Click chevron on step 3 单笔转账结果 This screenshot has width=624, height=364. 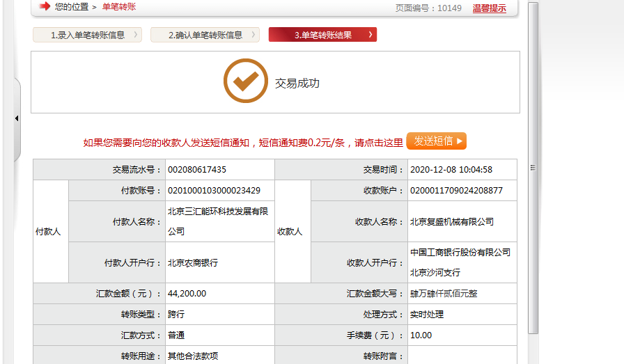click(x=370, y=35)
